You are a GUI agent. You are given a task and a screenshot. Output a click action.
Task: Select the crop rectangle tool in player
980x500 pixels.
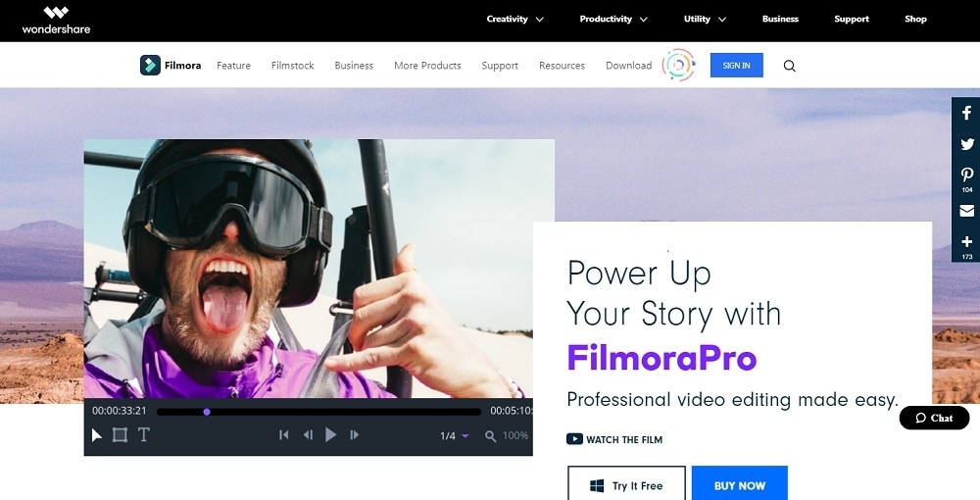(x=120, y=435)
